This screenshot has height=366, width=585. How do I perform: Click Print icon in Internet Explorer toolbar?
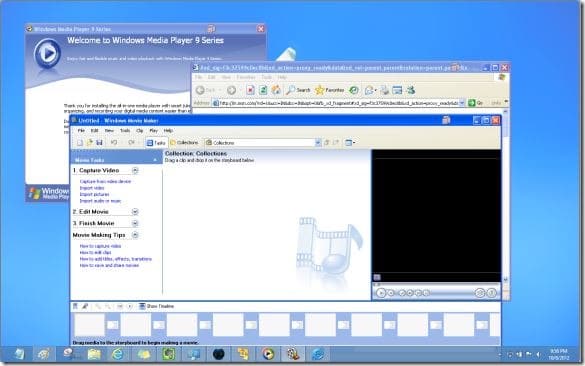[x=384, y=90]
